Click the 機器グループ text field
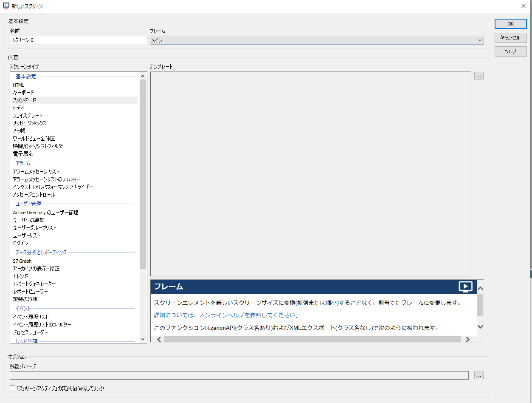 click(x=239, y=375)
